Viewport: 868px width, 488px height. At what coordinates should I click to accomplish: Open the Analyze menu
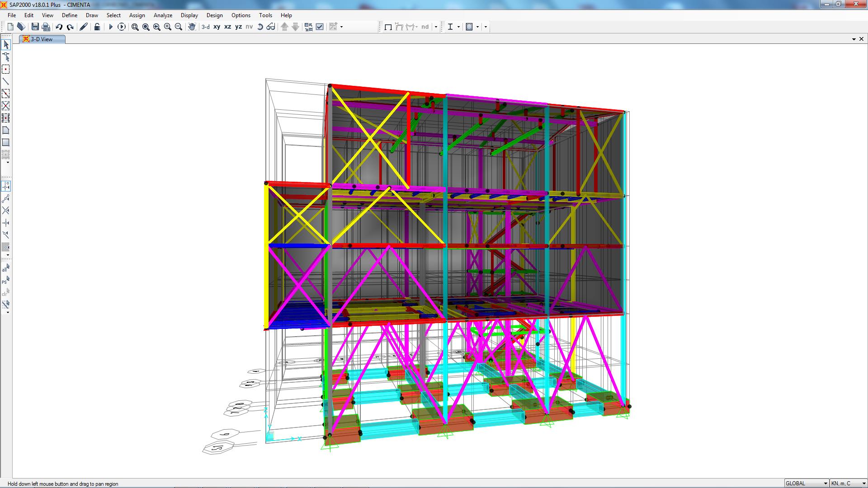[x=163, y=15]
